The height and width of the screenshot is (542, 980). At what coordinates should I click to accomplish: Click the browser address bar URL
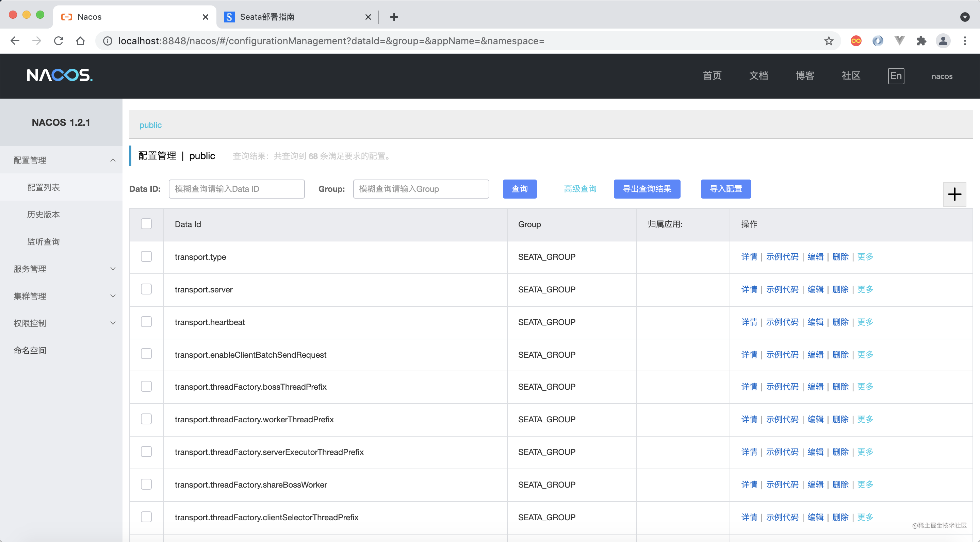[x=331, y=41]
